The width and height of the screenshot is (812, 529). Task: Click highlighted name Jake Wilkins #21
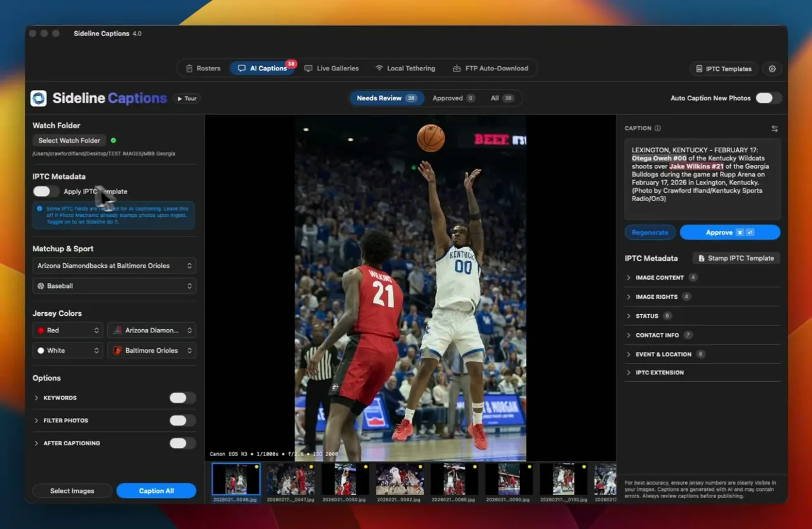[697, 166]
